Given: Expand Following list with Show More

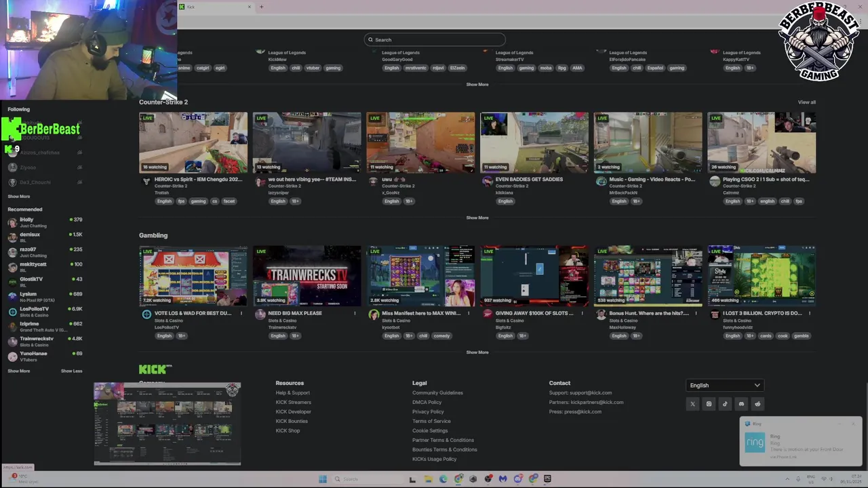Looking at the screenshot, I should point(19,197).
